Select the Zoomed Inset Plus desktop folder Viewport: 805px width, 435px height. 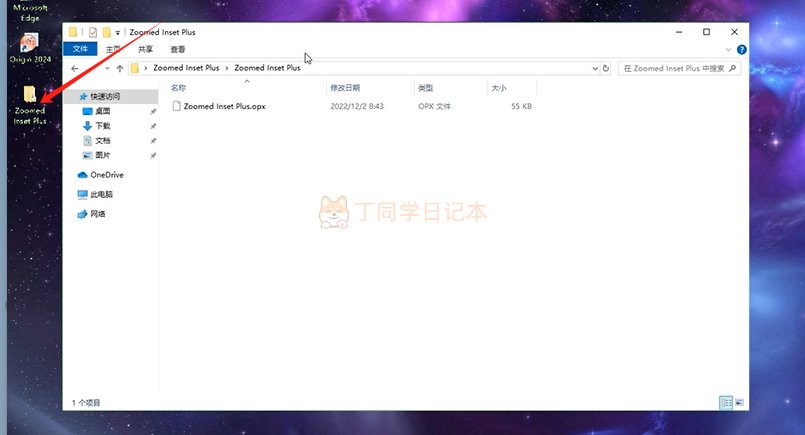[29, 99]
